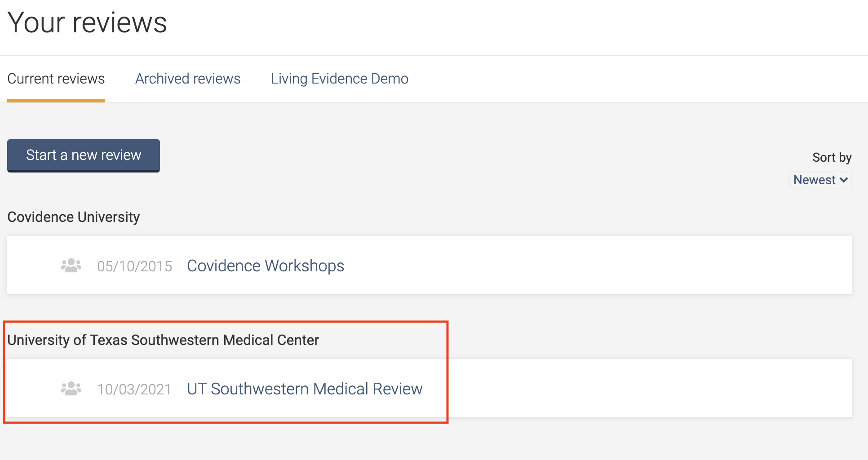Viewport: 868px width, 460px height.
Task: Go to the Living Evidence Demo tab
Action: [340, 79]
